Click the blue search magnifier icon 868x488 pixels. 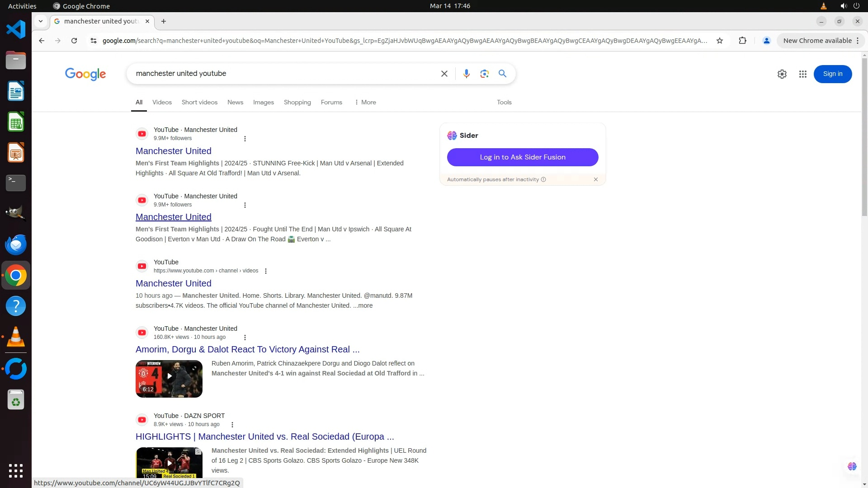(x=502, y=74)
